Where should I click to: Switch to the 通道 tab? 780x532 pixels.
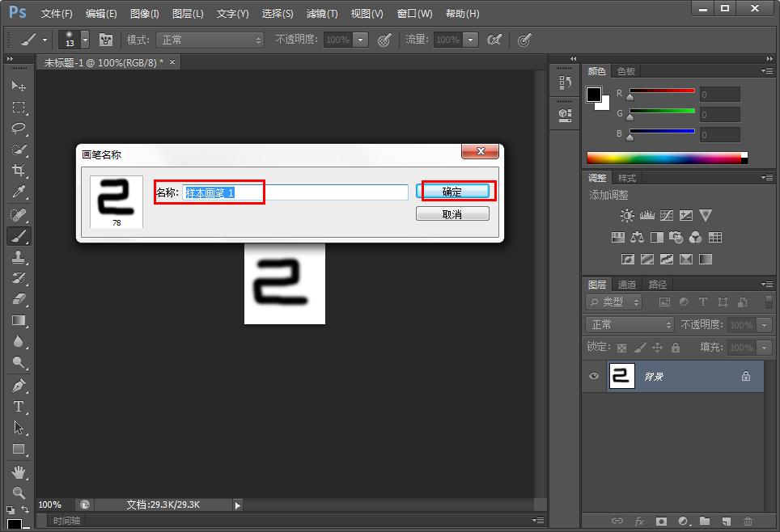(627, 285)
